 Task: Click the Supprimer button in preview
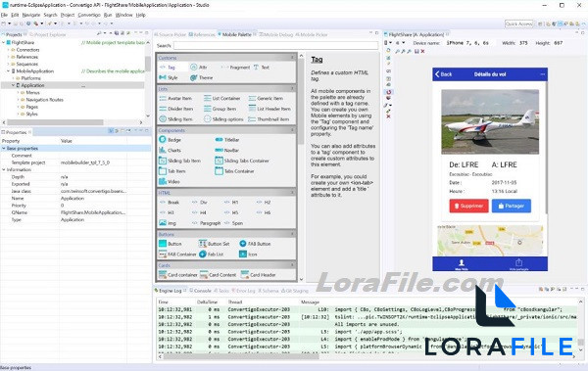[468, 206]
